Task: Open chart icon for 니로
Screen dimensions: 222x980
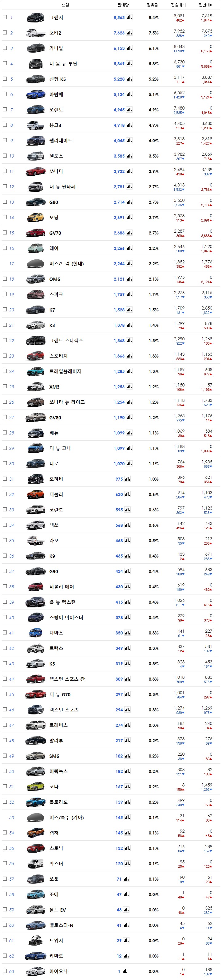Action: click(129, 463)
